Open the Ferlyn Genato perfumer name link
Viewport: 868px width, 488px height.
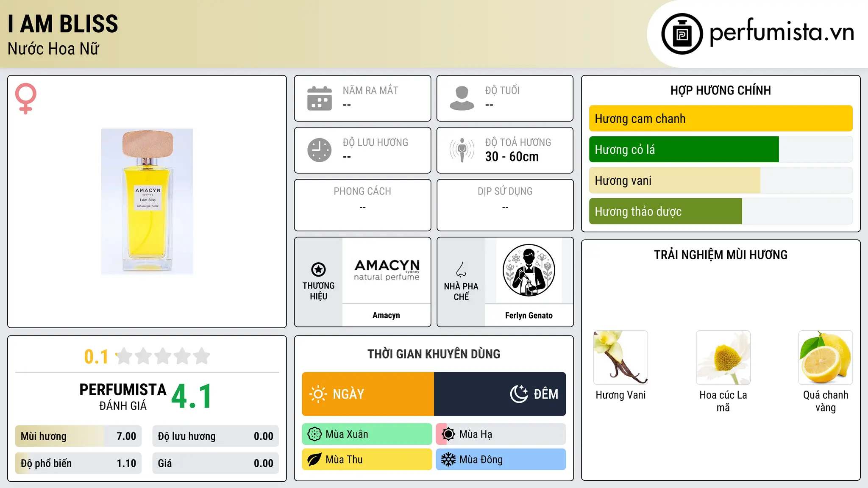tap(529, 315)
